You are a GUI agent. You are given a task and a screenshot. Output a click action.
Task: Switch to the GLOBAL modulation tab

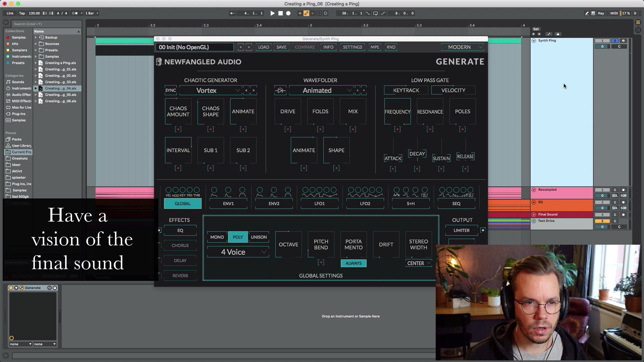click(x=182, y=203)
